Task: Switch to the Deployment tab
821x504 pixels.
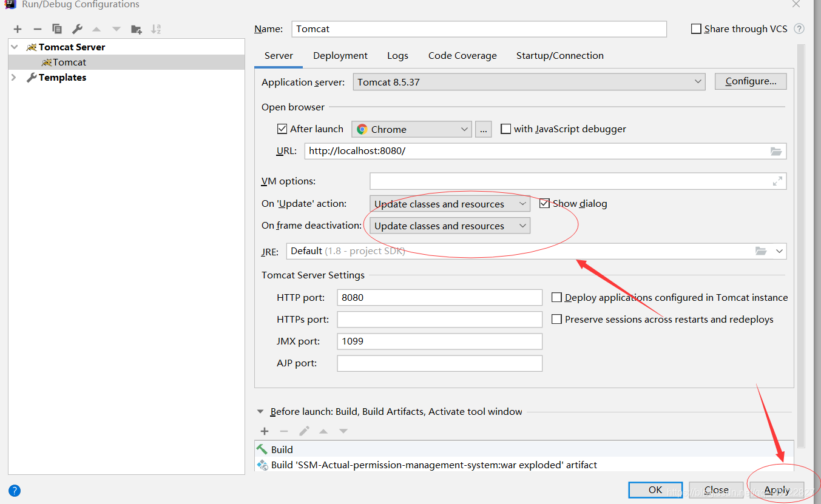Action: click(x=340, y=56)
